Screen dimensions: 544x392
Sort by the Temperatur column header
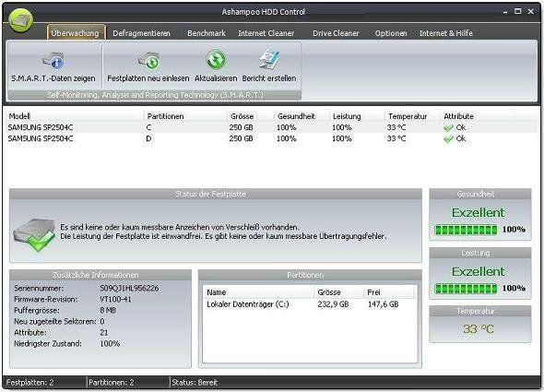click(x=412, y=116)
